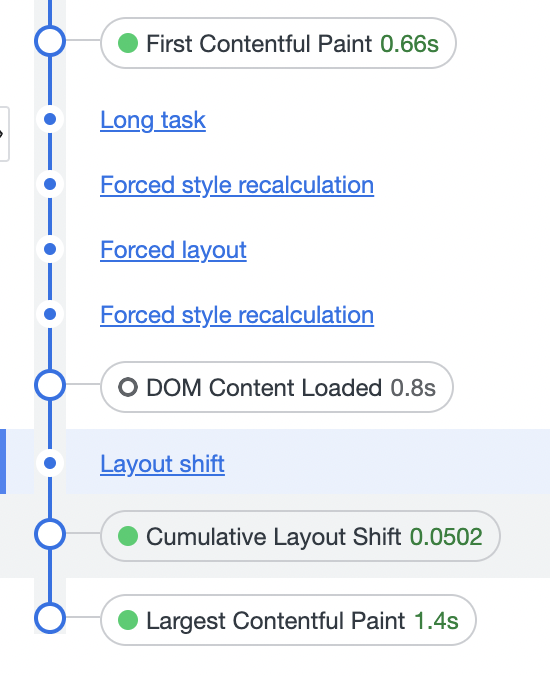
Task: Click the DOM Content Loaded 0.8s pill
Action: pos(277,387)
